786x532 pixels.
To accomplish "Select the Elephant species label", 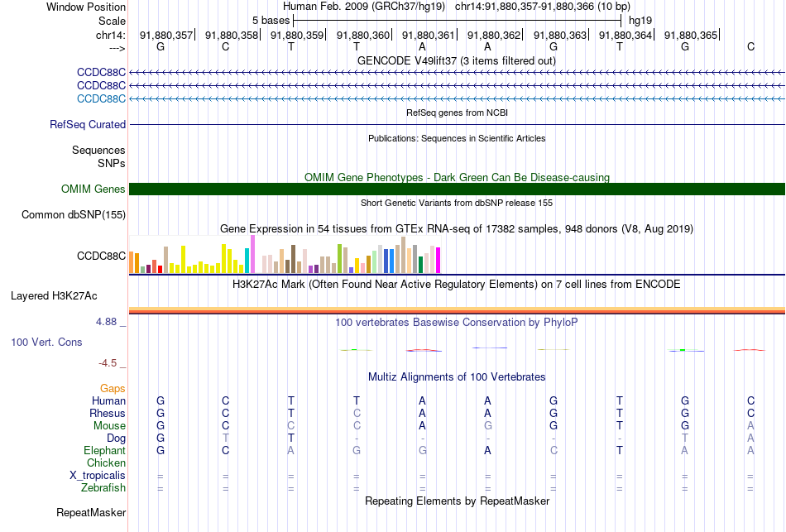I will [x=104, y=450].
